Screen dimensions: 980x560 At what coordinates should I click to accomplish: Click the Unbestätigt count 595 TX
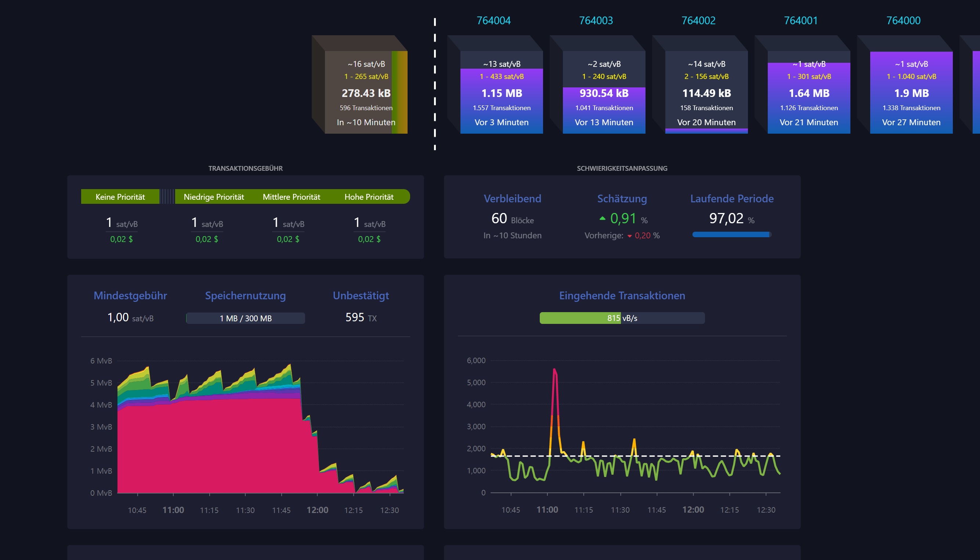(x=361, y=317)
